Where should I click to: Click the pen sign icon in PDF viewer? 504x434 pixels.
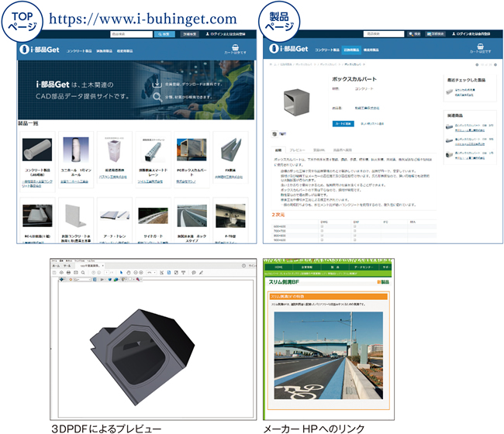click(201, 273)
